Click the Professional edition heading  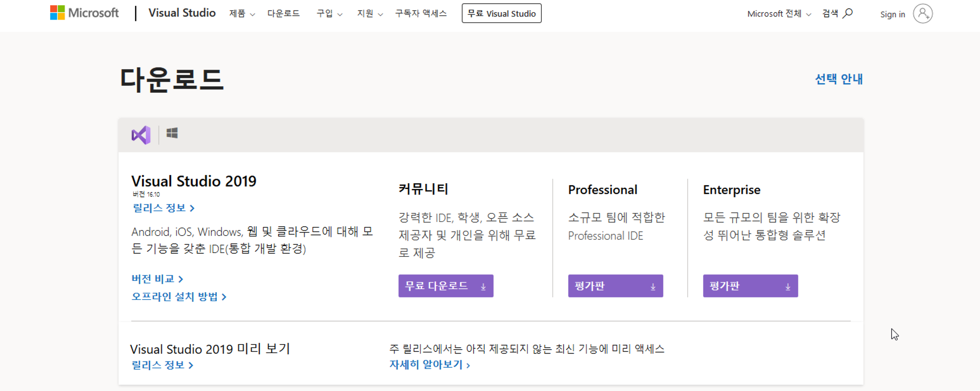pos(602,190)
